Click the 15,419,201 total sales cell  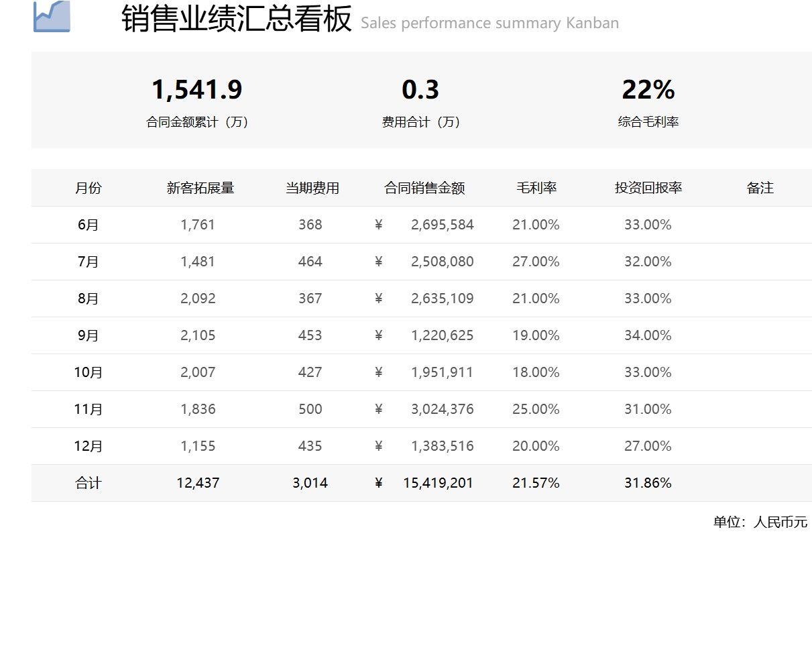click(438, 484)
